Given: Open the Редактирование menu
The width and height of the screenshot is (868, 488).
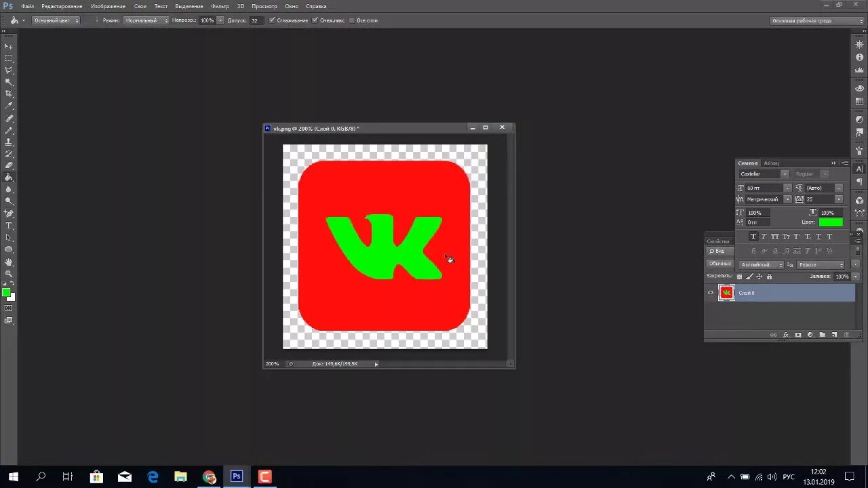Looking at the screenshot, I should [62, 6].
